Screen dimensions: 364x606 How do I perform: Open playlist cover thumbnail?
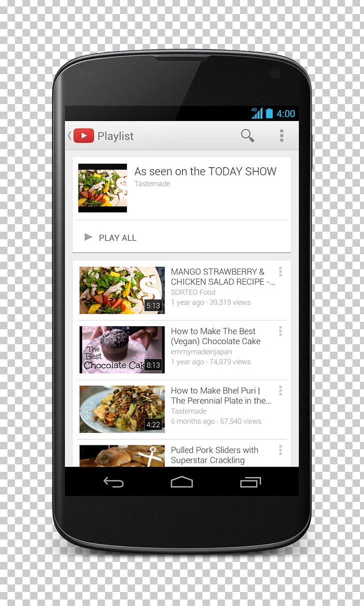click(x=102, y=188)
